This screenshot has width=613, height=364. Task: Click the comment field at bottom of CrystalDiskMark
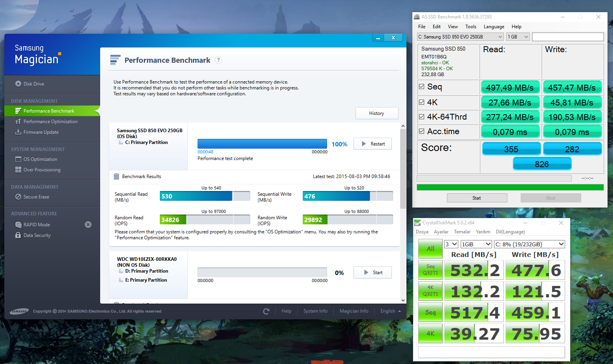[x=492, y=352]
